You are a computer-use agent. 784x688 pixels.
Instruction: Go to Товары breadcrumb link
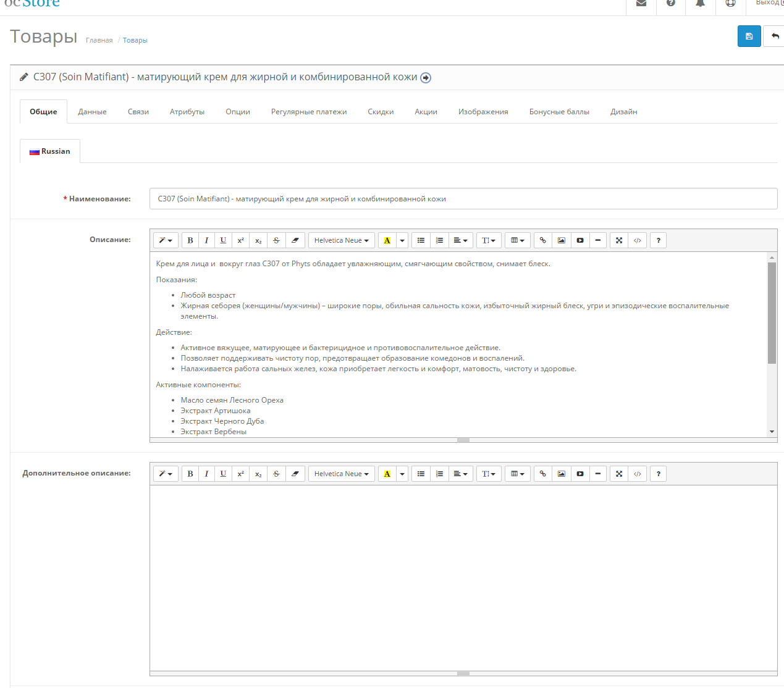(135, 41)
